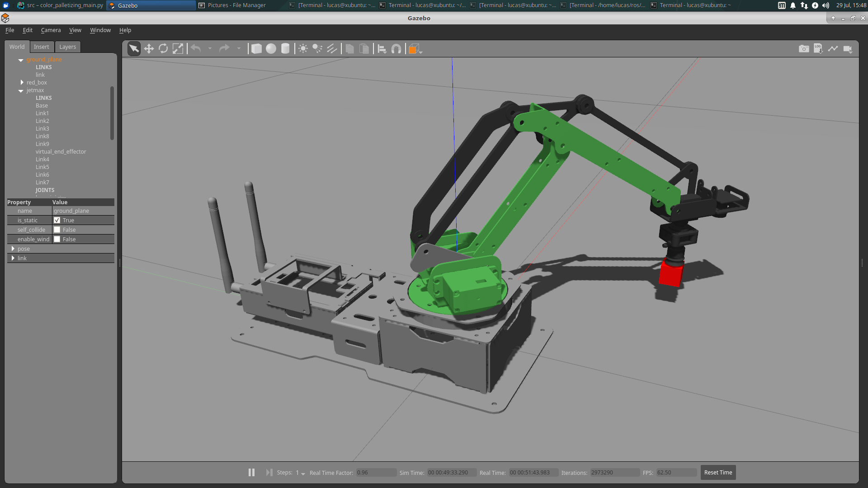This screenshot has width=868, height=488.
Task: Add a spot light source
Action: (x=317, y=49)
